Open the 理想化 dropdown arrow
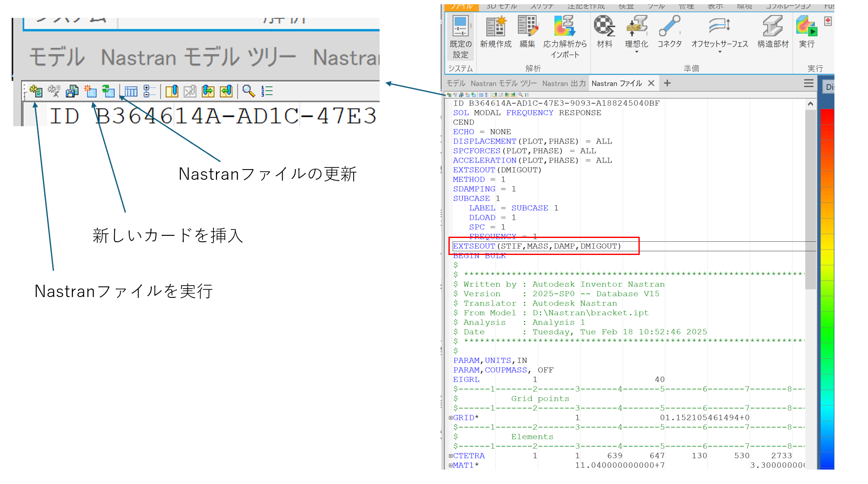Image resolution: width=868 pixels, height=484 pixels. pos(637,52)
